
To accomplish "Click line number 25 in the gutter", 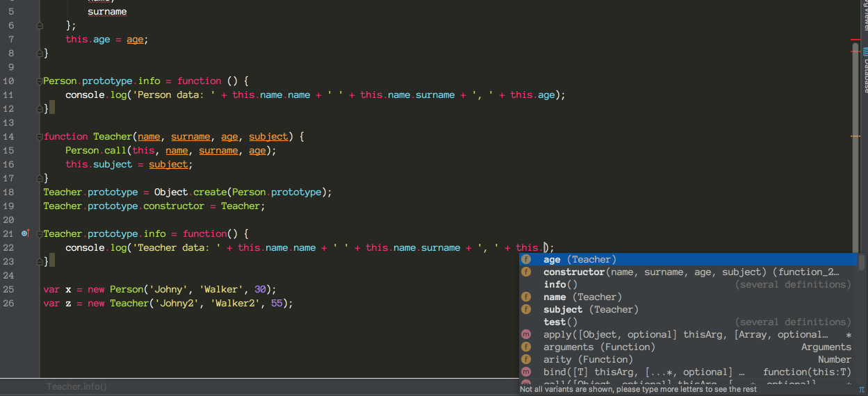I will (8, 289).
